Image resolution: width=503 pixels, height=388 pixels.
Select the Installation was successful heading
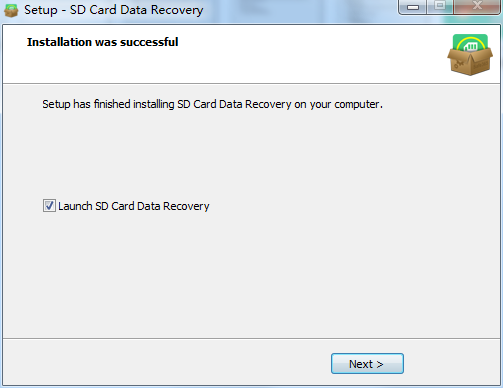(103, 42)
